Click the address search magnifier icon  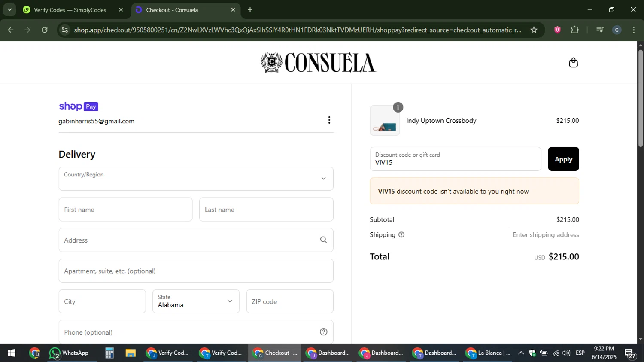pyautogui.click(x=324, y=240)
